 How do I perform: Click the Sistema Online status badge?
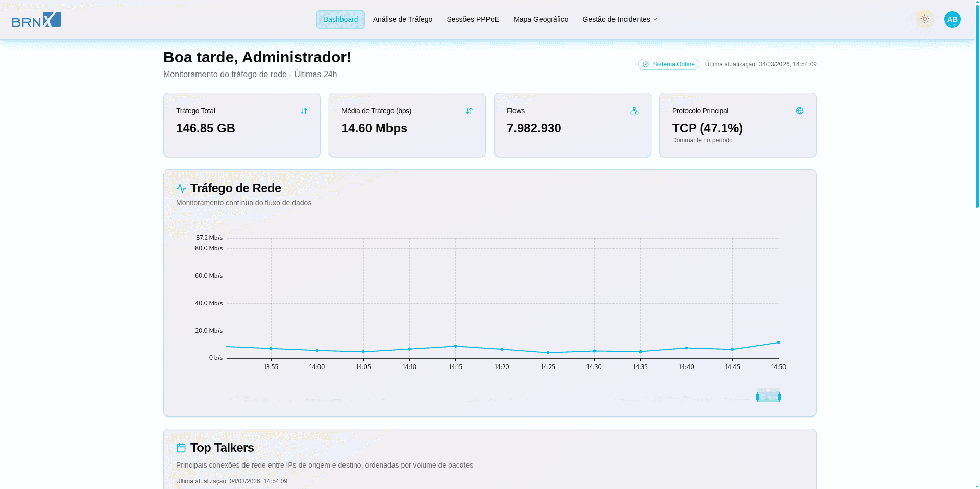tap(668, 64)
